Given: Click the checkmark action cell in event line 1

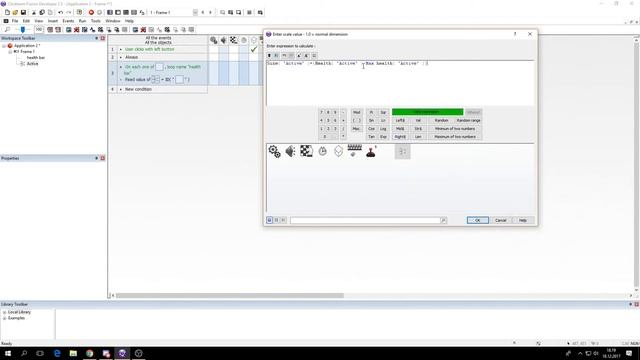Looking at the screenshot, I should tap(253, 49).
